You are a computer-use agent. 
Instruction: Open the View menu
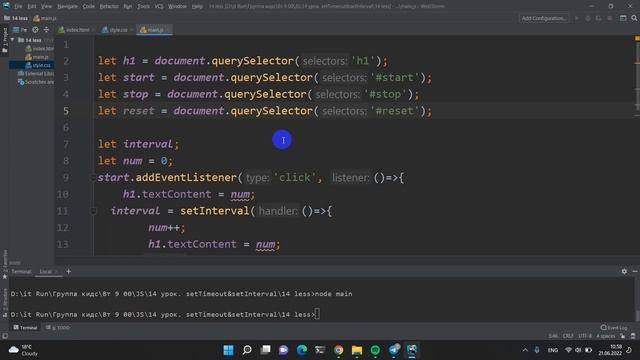47,6
